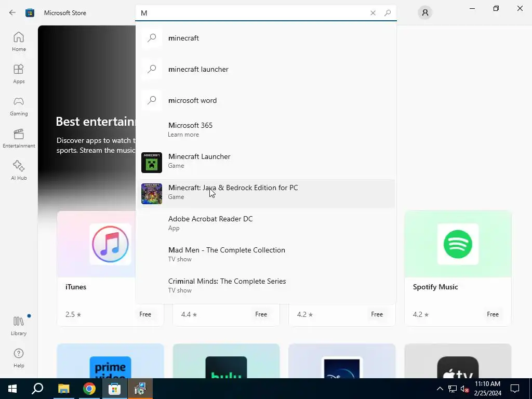Click search icon beside 'minecraft' suggestion

pos(152,37)
